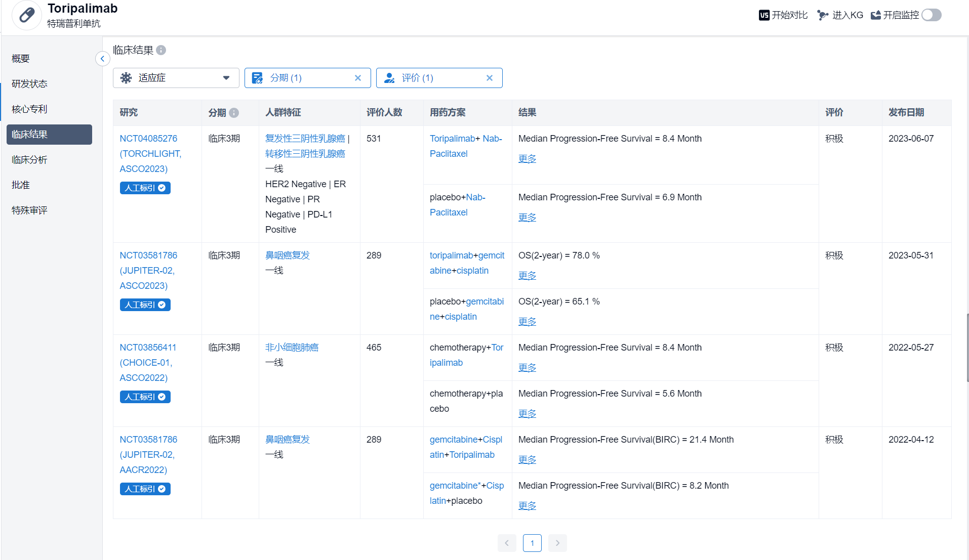Go to 批准 in the sidebar
This screenshot has height=560, width=969.
coord(21,185)
